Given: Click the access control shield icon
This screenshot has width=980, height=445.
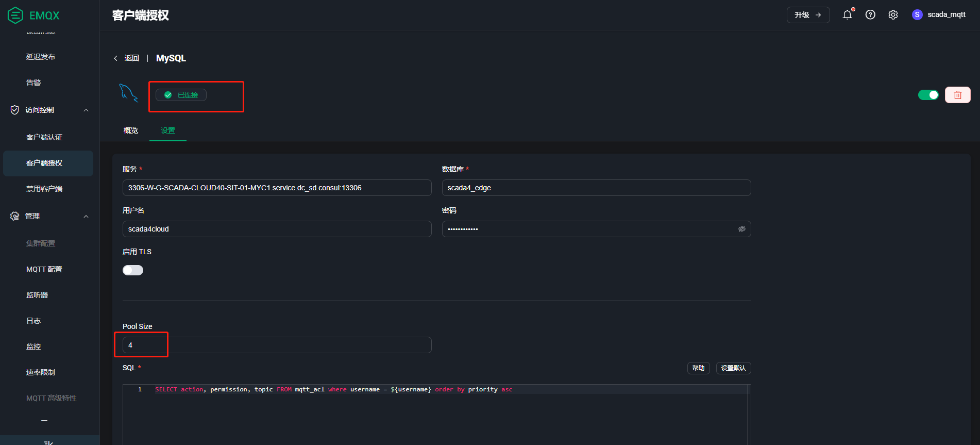Looking at the screenshot, I should point(14,110).
